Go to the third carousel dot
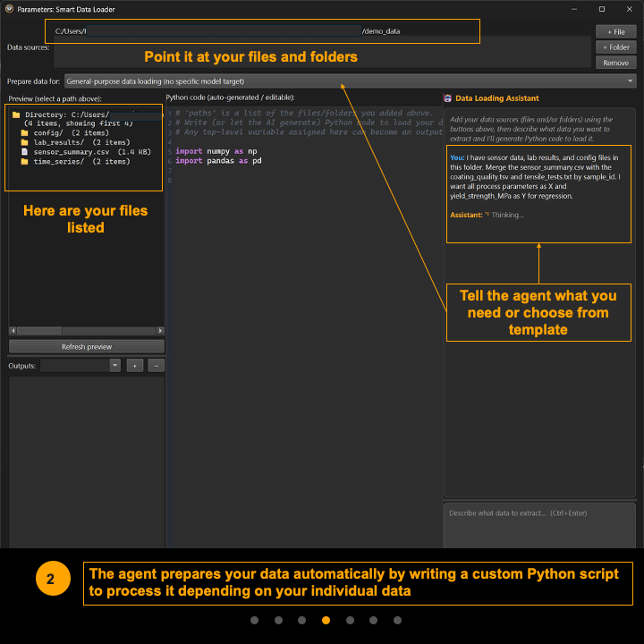644x644 pixels. [x=302, y=620]
